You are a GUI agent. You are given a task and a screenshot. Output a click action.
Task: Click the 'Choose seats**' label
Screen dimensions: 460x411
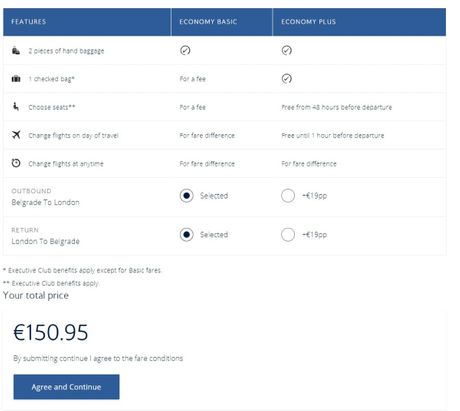[x=52, y=107]
